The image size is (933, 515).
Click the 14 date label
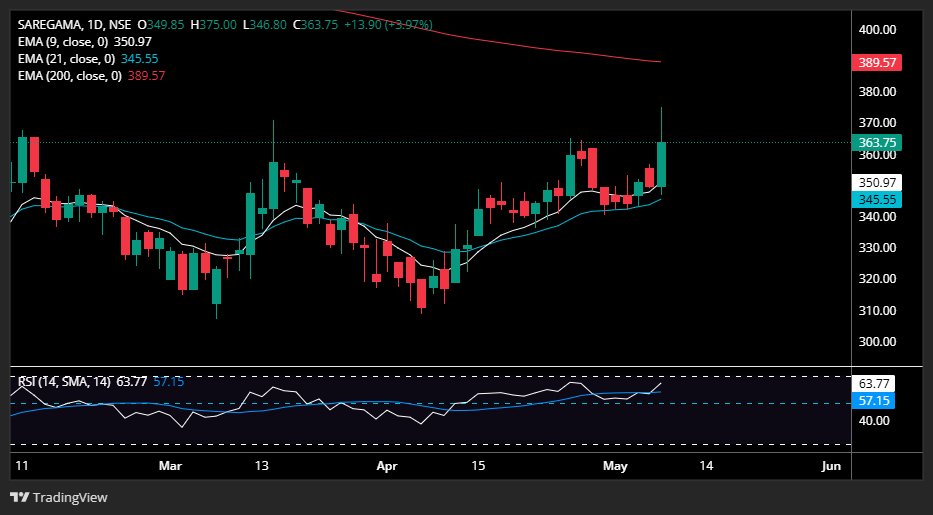[706, 466]
